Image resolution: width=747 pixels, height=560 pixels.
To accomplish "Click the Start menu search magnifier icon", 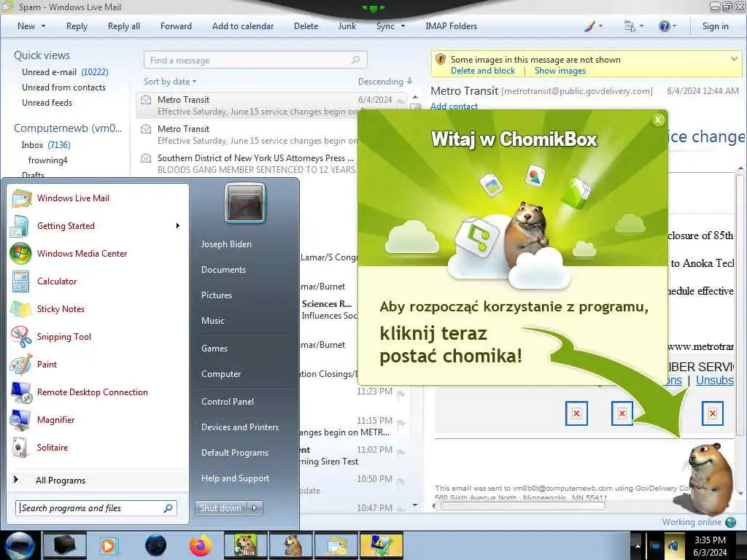I will [x=168, y=508].
